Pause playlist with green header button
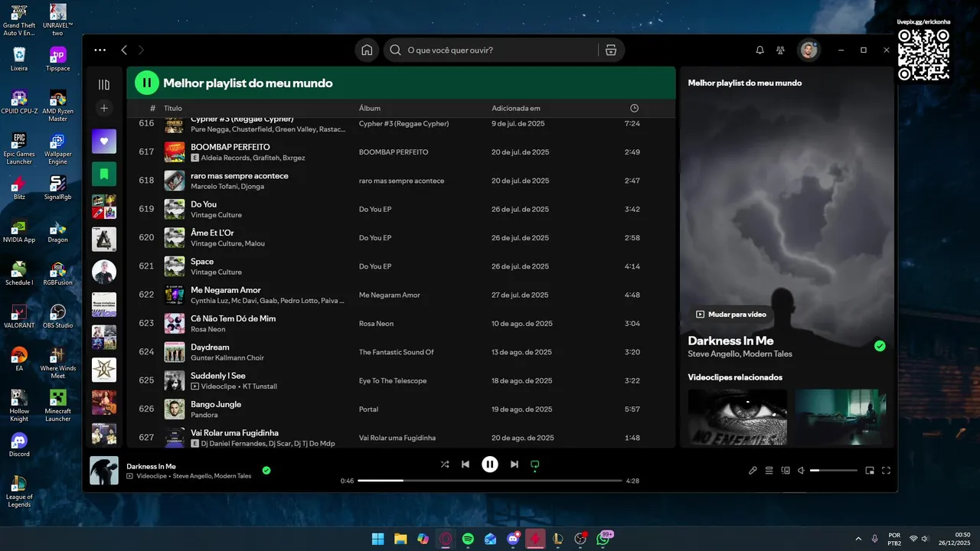This screenshot has height=551, width=980. [147, 83]
